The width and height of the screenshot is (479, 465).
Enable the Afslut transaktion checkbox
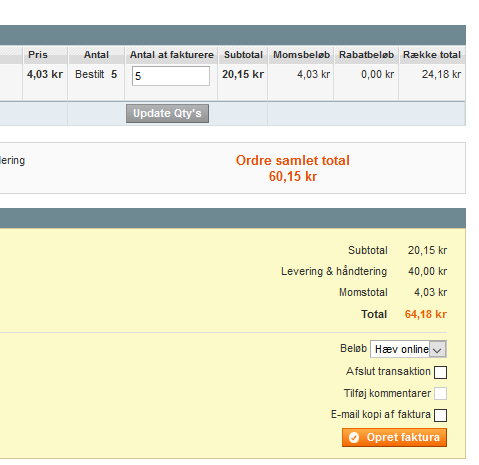tap(440, 372)
